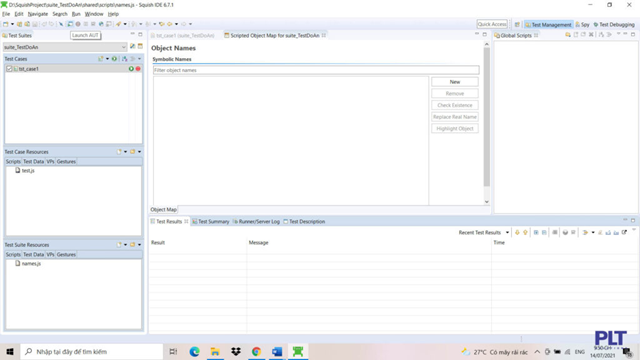Viewport: 640px width, 360px height.
Task: Open Test Case Resources view menu arrow
Action: [140, 152]
